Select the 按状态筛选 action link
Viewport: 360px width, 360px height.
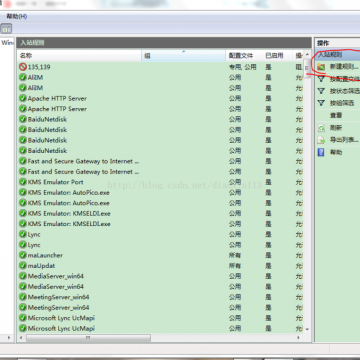(344, 91)
